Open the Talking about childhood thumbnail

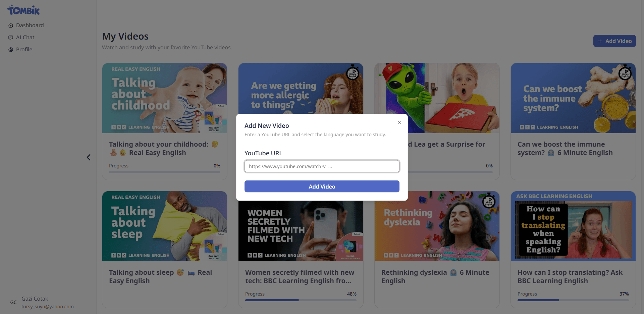(165, 98)
